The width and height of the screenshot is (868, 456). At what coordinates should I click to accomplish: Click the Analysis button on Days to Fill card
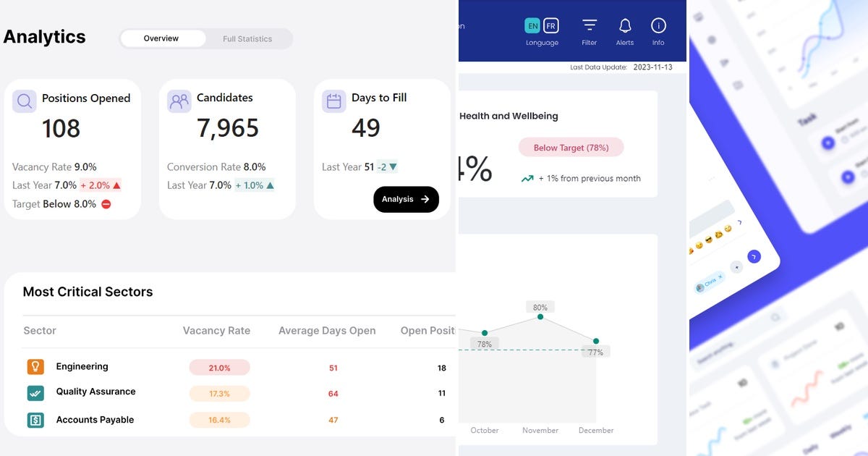point(406,199)
